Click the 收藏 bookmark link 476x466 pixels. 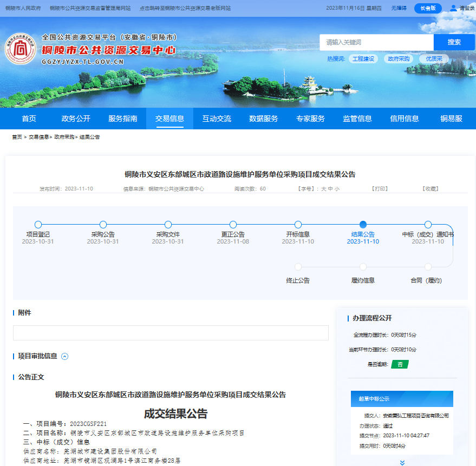(x=430, y=189)
